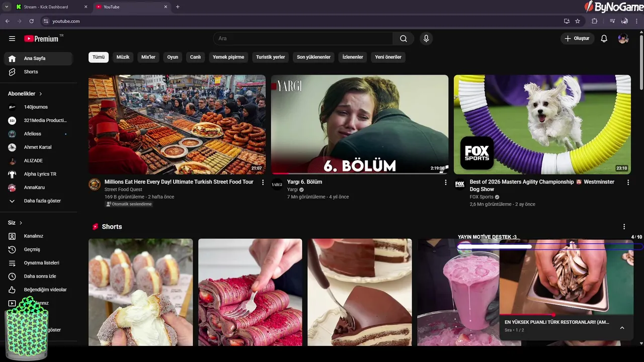Select the Oyun filter chip

(173, 57)
